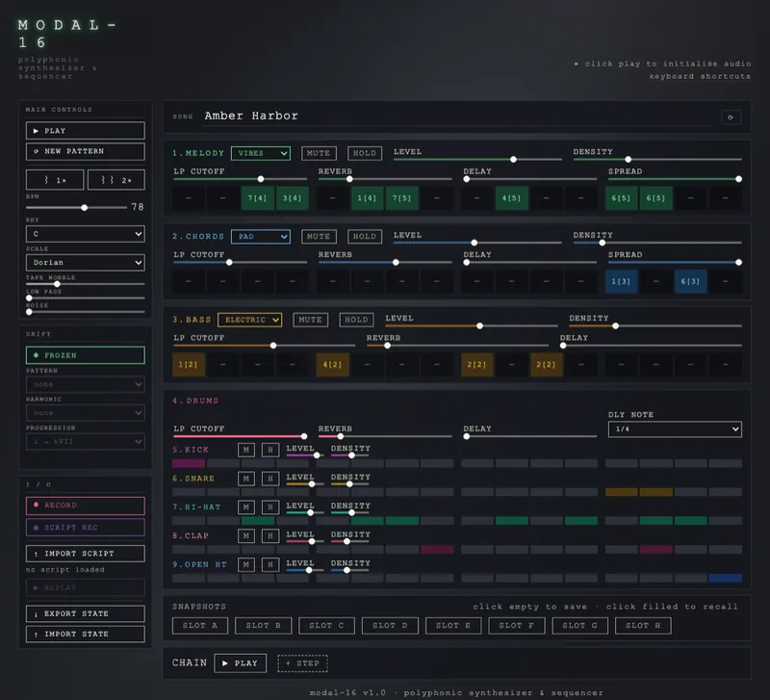The width and height of the screenshot is (770, 700).
Task: Add a chain step with + Step
Action: (x=302, y=663)
